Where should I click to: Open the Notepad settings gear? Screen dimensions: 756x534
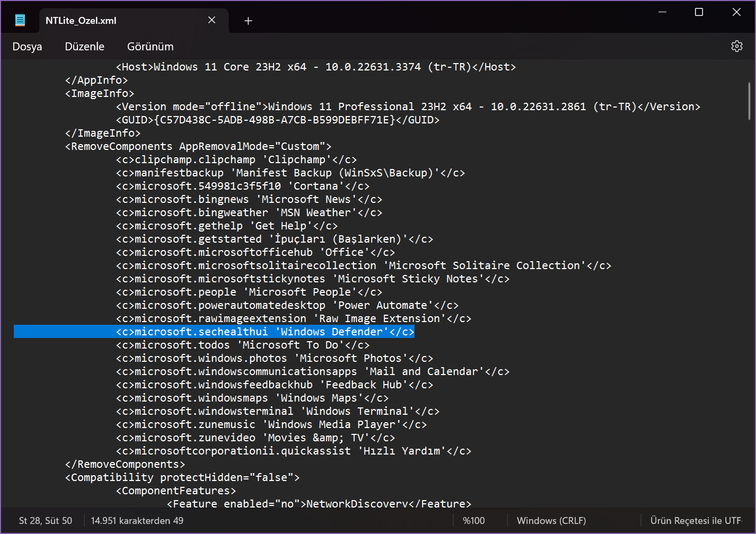(x=737, y=46)
